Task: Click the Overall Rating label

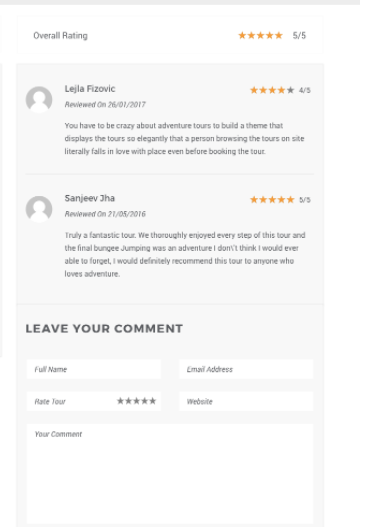Action: coord(60,36)
